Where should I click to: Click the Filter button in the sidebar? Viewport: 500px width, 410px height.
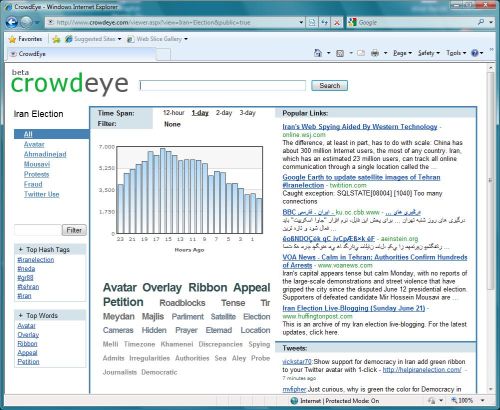coord(74,230)
